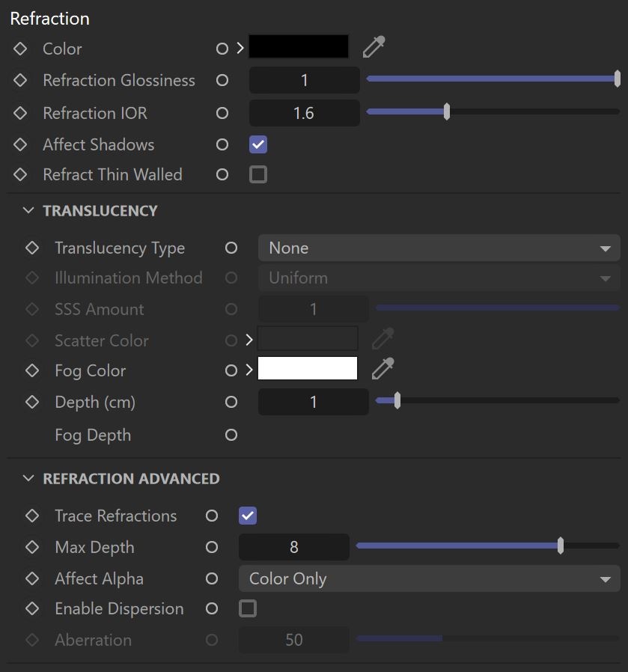Open the Translucency Type dropdown
The width and height of the screenshot is (628, 672).
click(x=439, y=248)
